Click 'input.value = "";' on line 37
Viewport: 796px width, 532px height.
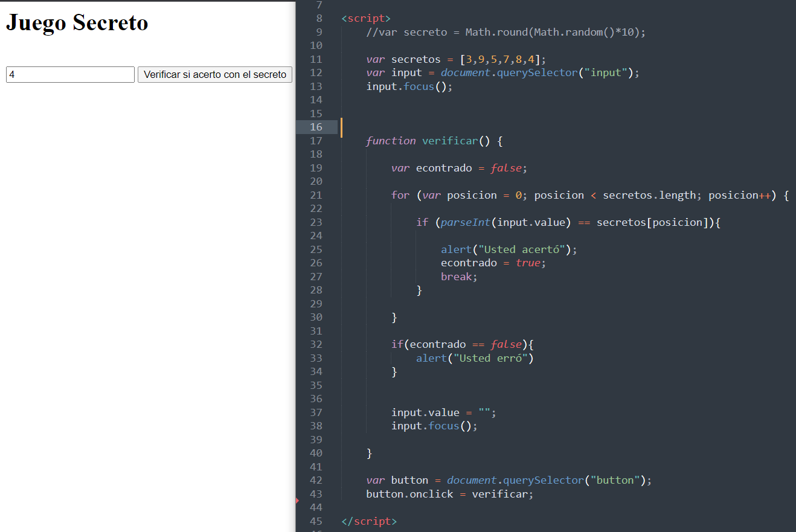444,412
